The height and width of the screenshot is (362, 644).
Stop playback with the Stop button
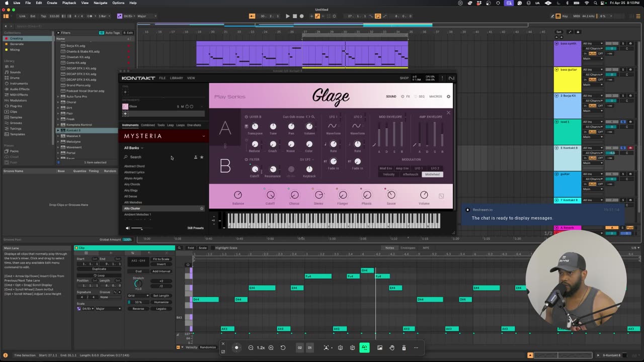tap(294, 16)
